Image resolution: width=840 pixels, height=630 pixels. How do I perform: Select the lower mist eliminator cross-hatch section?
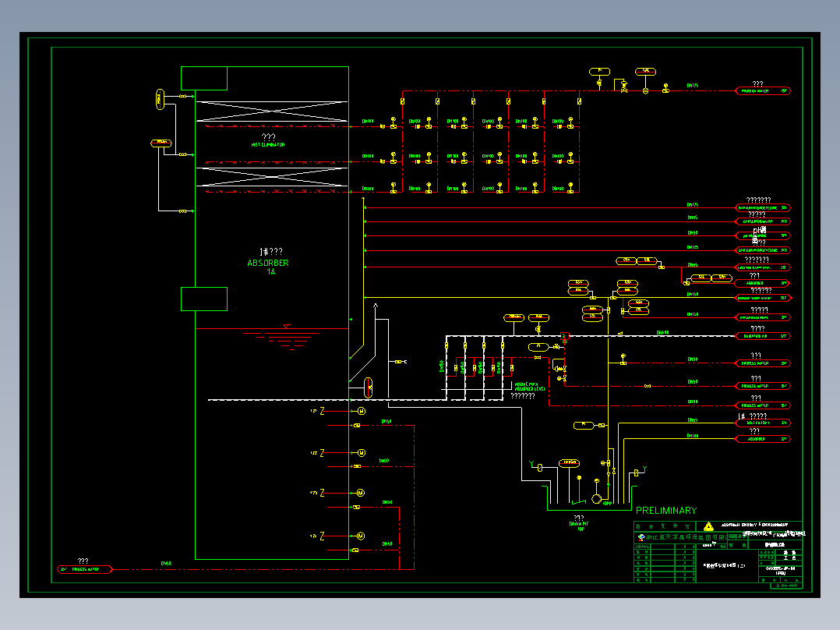pyautogui.click(x=272, y=177)
